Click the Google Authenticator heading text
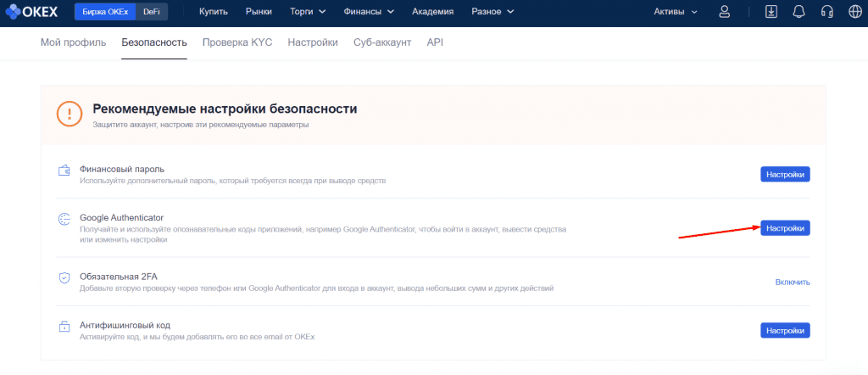Viewport: 868px width, 375px height. (x=121, y=217)
